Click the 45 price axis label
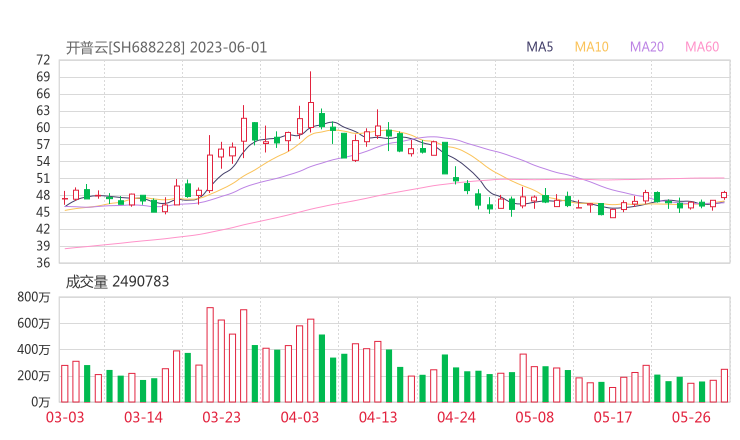The width and height of the screenshot is (740, 440). coord(43,212)
